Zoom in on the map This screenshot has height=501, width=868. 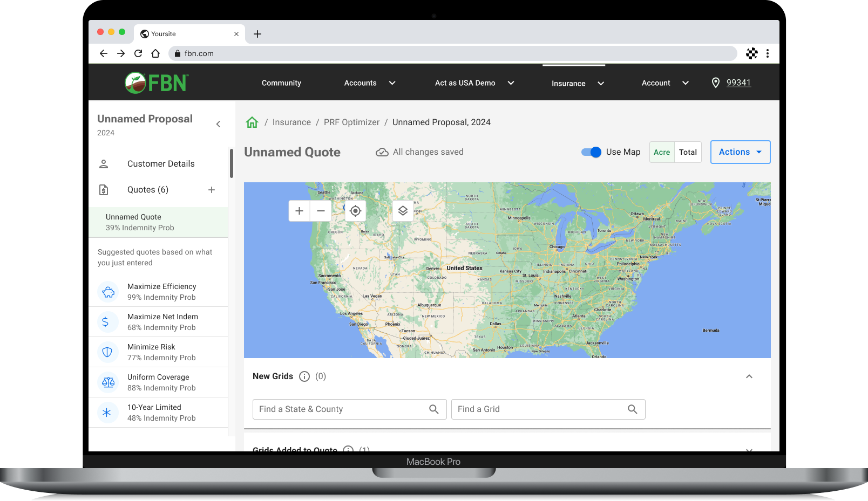pyautogui.click(x=300, y=211)
